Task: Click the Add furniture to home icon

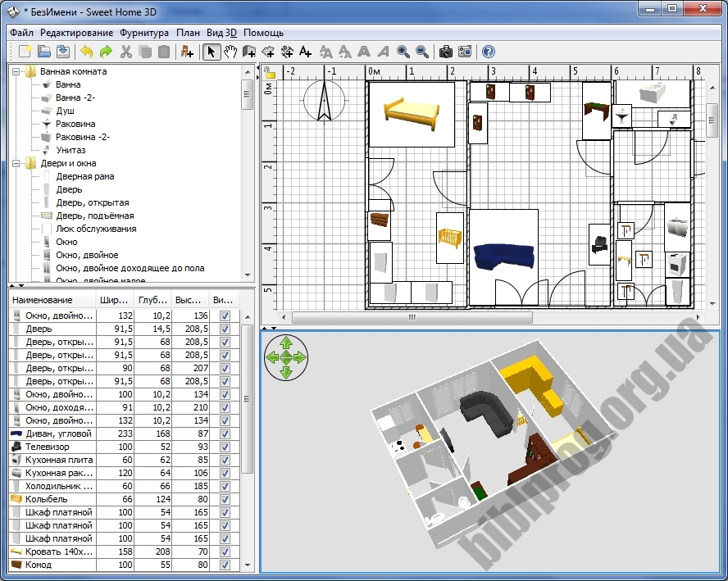Action: [x=187, y=52]
